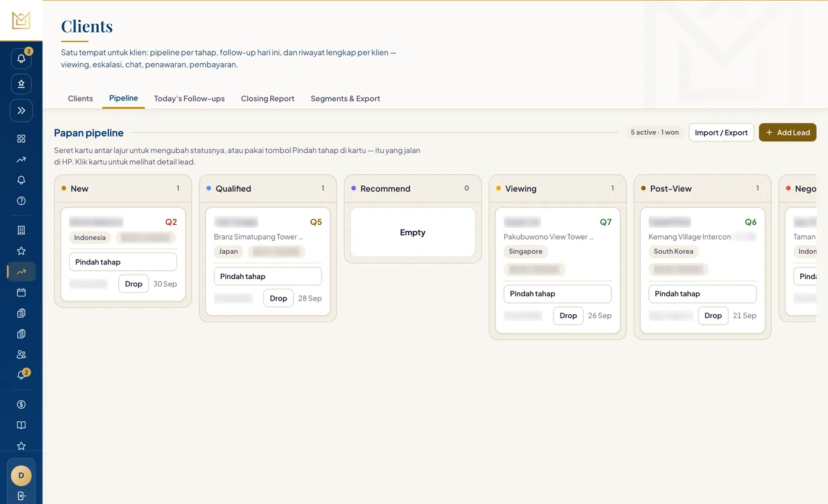This screenshot has width=828, height=504.
Task: Open the building properties icon in sidebar
Action: point(21,230)
